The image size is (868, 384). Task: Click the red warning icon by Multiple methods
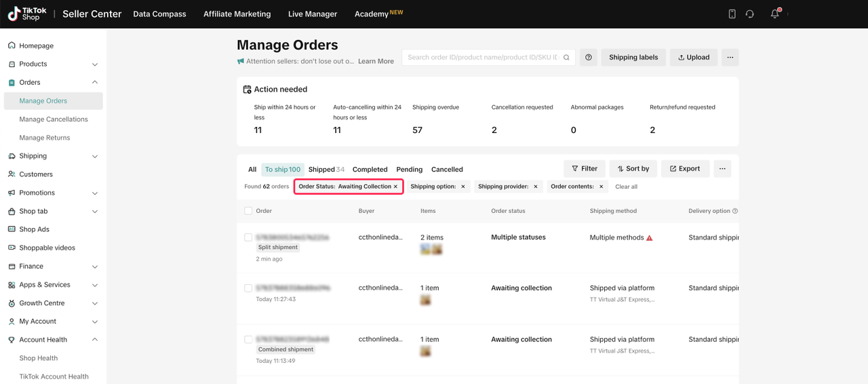(x=650, y=238)
